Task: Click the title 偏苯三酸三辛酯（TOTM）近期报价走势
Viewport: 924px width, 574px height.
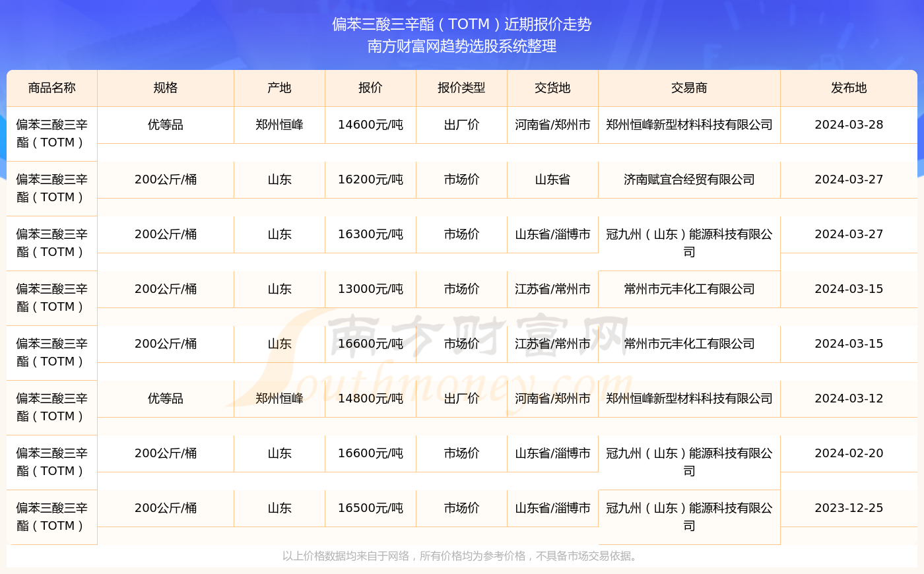Action: 461,24
